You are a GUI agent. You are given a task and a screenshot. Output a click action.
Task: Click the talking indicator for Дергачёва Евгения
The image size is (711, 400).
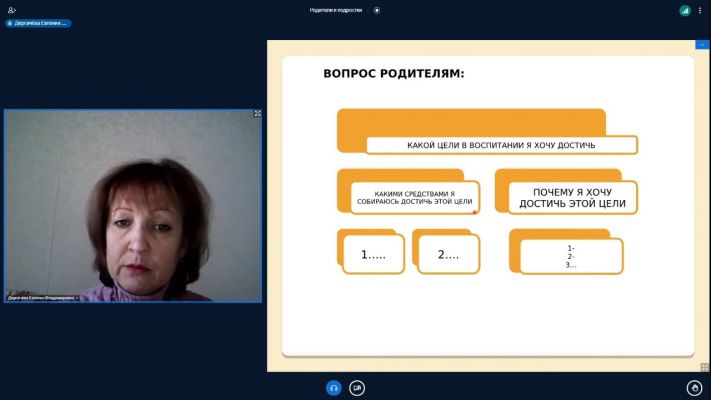[38, 23]
